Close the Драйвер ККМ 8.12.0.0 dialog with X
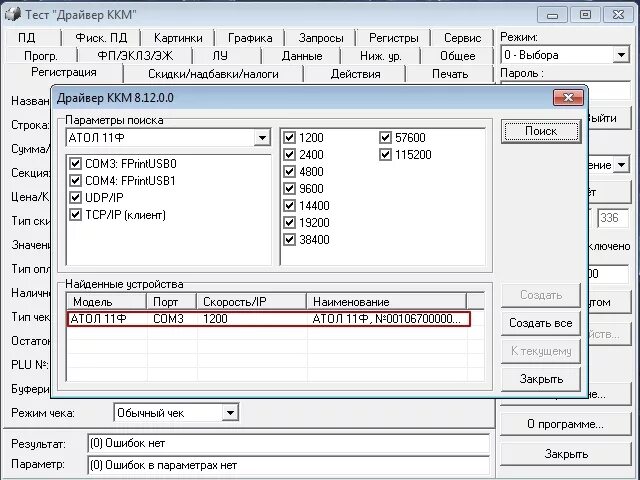The width and height of the screenshot is (640, 480). point(568,98)
